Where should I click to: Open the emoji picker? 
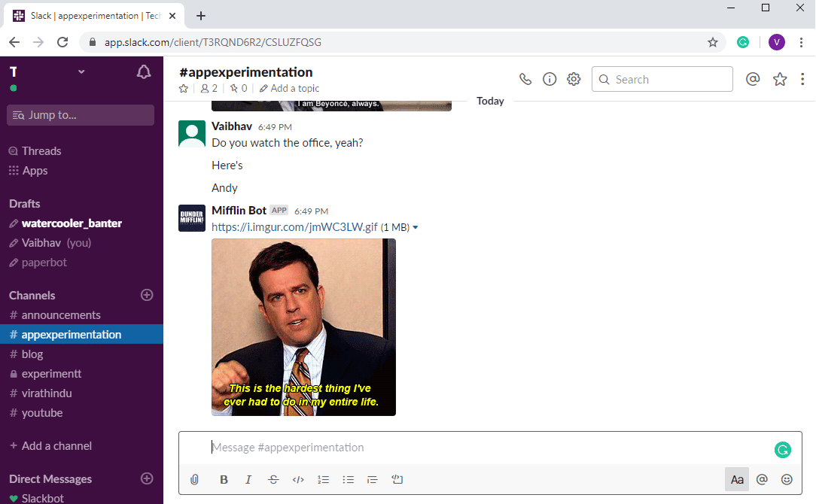pyautogui.click(x=787, y=480)
